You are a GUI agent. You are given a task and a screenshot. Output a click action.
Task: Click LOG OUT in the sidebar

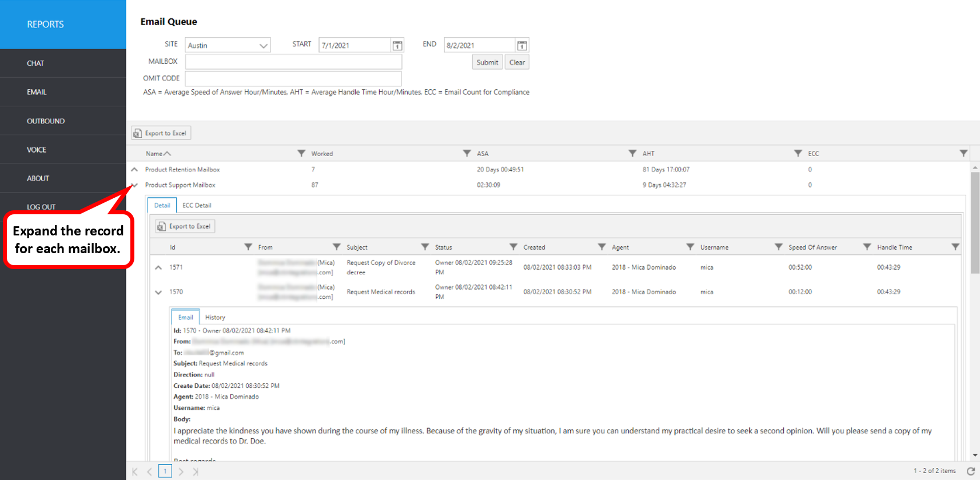tap(41, 207)
